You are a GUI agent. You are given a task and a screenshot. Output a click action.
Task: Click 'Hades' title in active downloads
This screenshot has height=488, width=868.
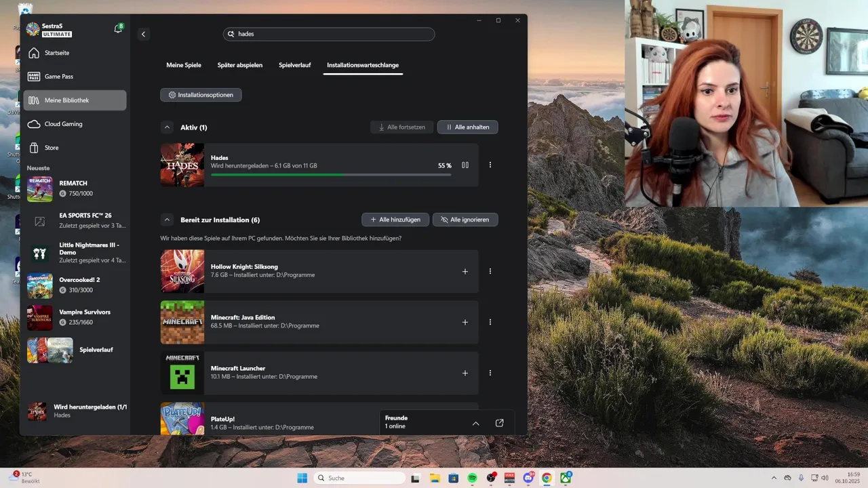pos(220,158)
